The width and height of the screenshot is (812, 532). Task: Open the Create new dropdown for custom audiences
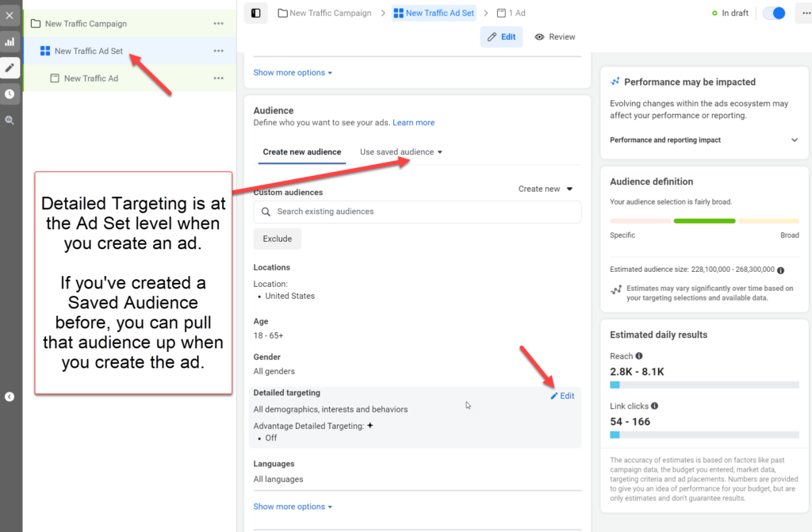tap(546, 189)
